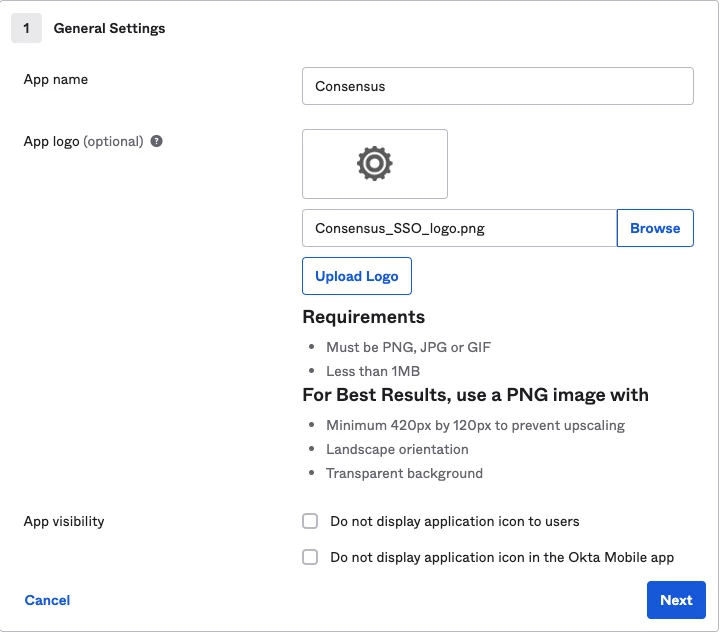
Task: Click the help icon beside App logo
Action: click(x=157, y=142)
